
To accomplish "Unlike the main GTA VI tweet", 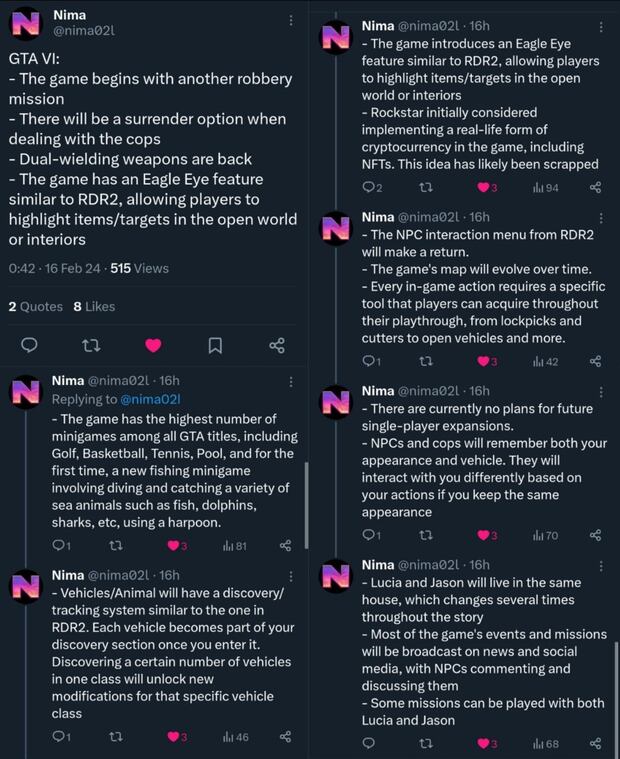I will point(153,345).
